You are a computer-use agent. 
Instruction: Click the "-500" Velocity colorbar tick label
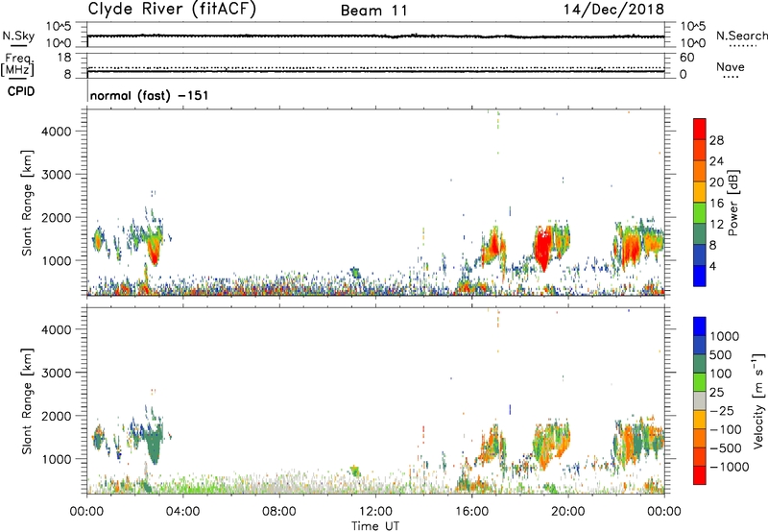[x=726, y=447]
